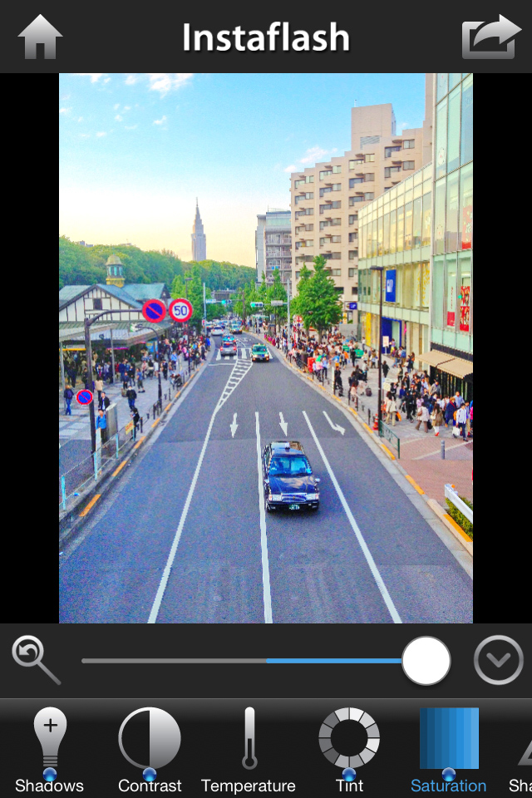The image size is (532, 798).
Task: Tap the street photo preview
Action: click(x=266, y=347)
